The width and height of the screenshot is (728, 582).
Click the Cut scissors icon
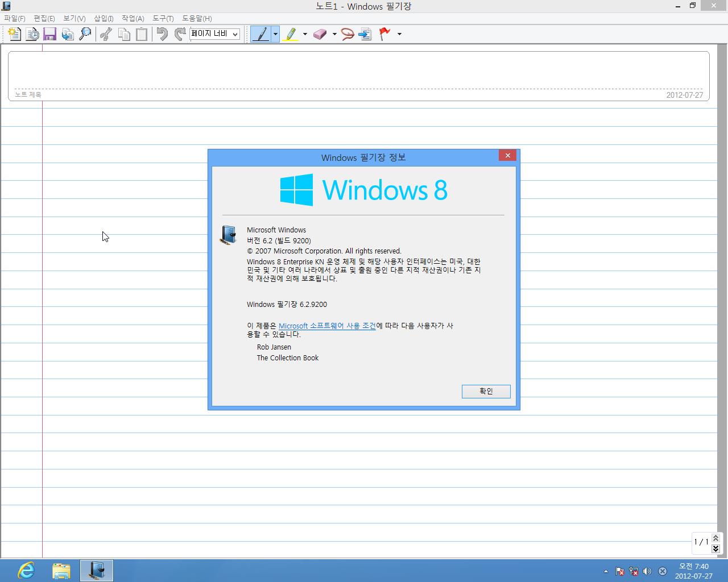[105, 34]
